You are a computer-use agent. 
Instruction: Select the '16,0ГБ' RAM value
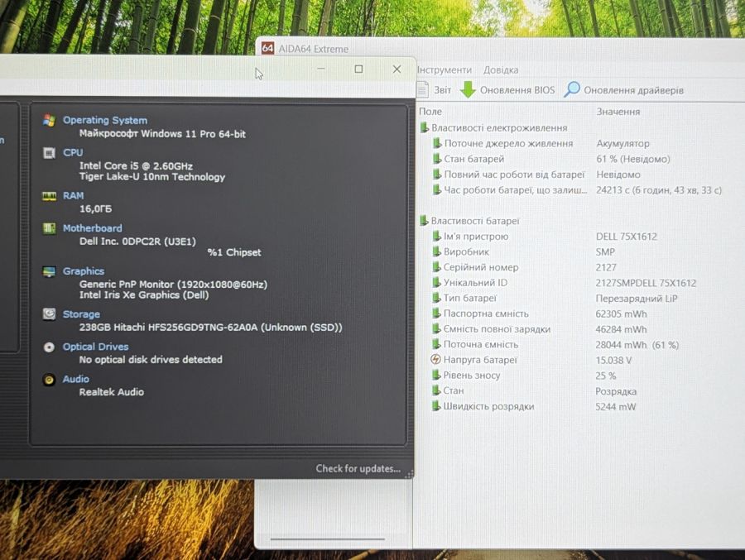point(95,208)
